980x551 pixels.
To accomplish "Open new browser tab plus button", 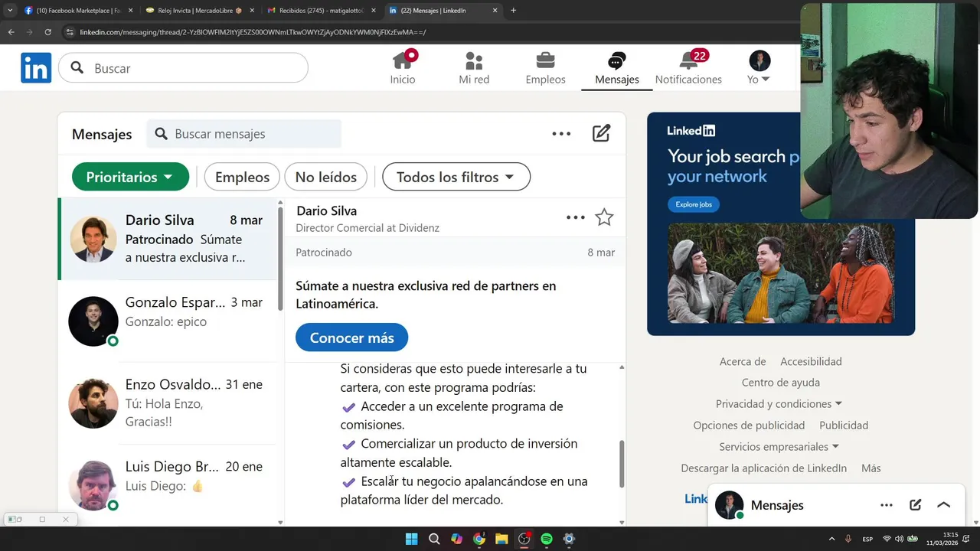I will (x=513, y=10).
